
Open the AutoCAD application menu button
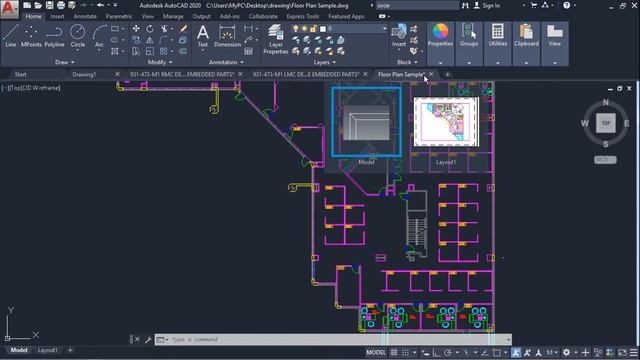(x=9, y=9)
